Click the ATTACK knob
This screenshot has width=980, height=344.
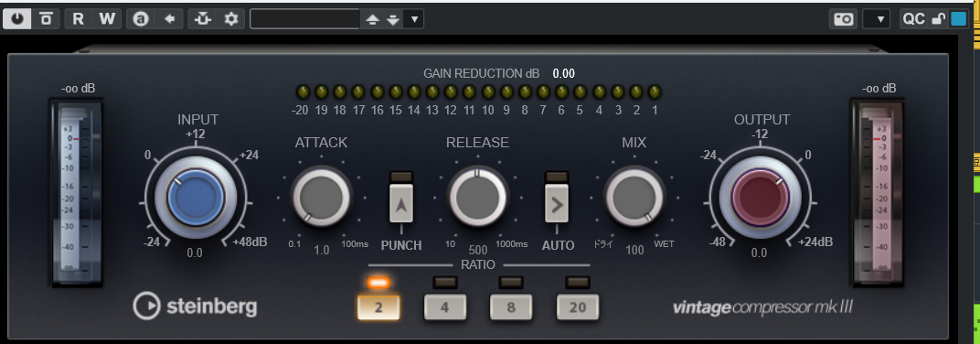tap(321, 198)
